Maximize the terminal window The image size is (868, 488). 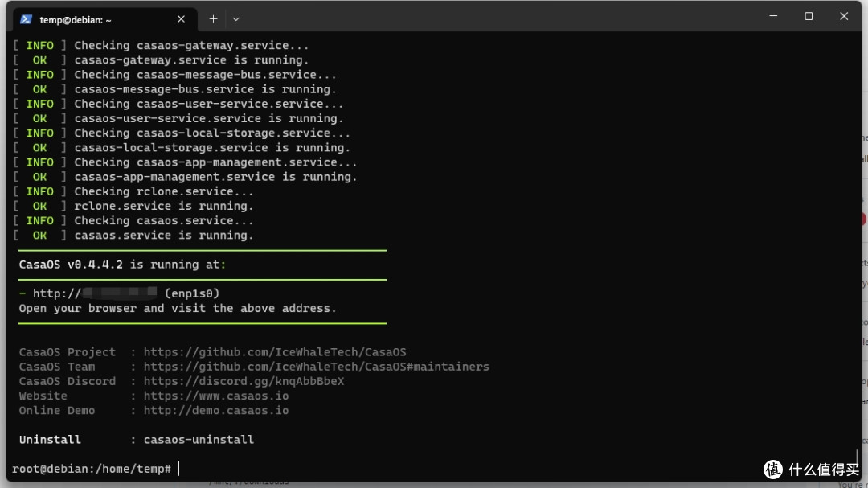click(x=809, y=16)
